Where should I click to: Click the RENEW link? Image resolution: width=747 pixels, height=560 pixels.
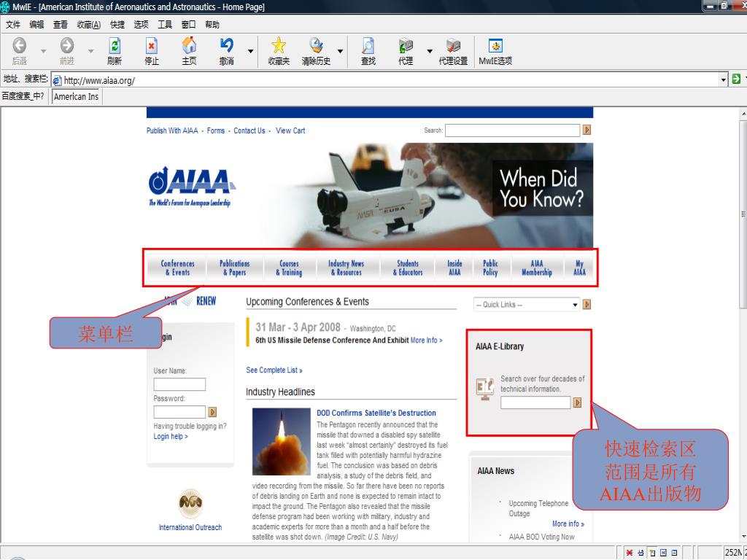tap(206, 301)
